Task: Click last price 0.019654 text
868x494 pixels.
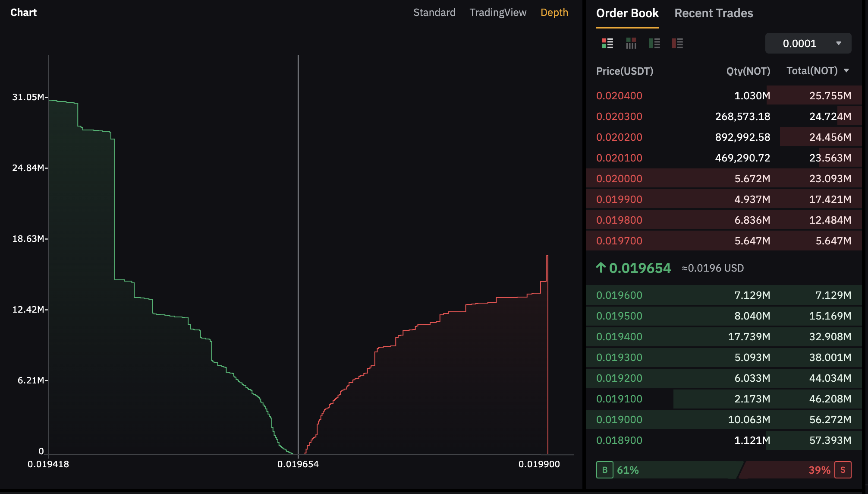Action: 640,268
